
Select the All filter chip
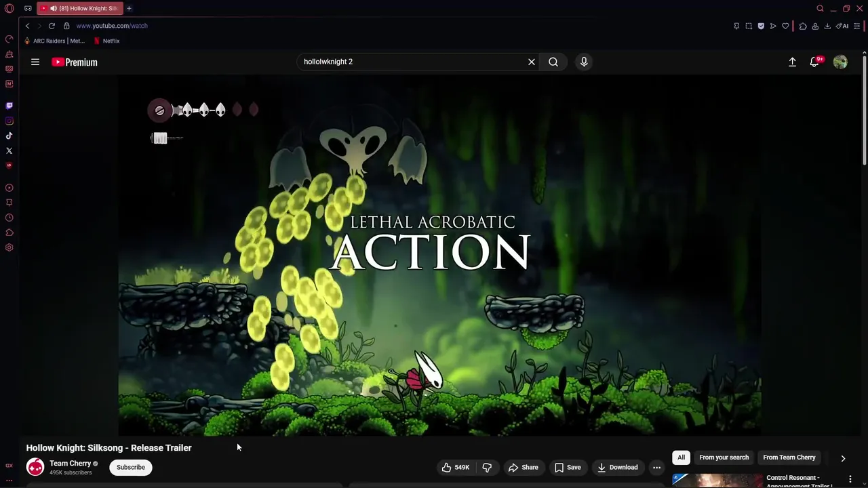(681, 457)
